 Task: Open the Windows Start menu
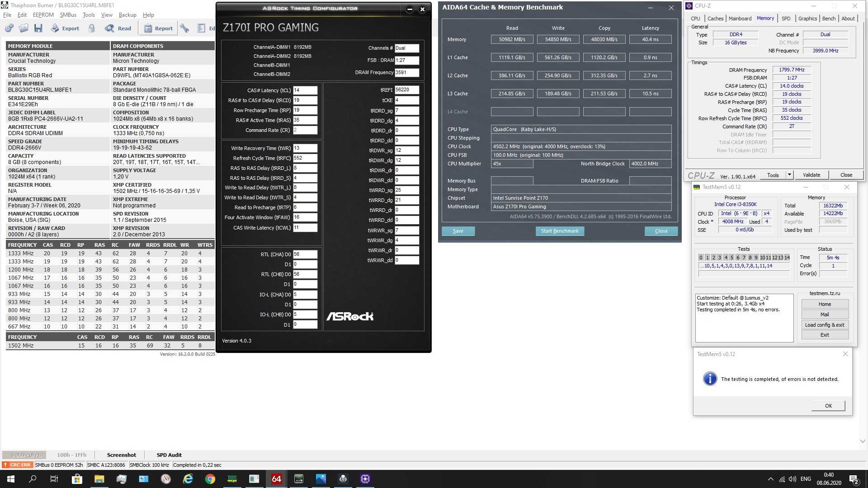(x=11, y=479)
